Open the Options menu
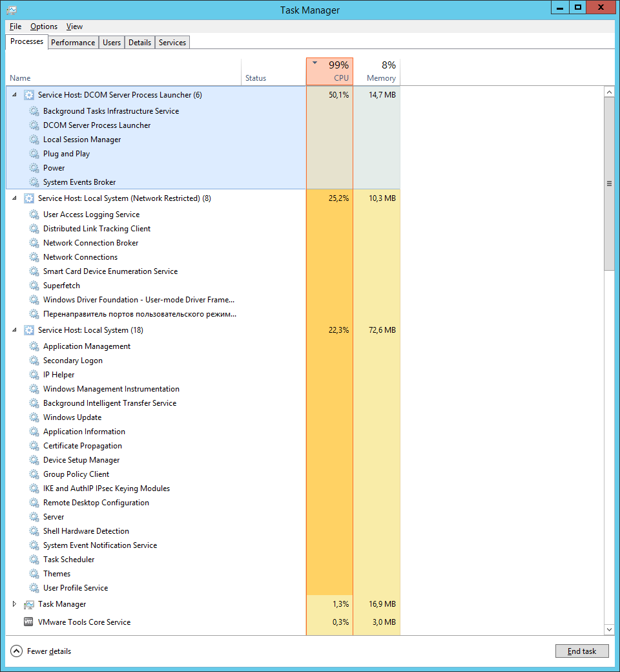The image size is (620, 672). click(44, 26)
